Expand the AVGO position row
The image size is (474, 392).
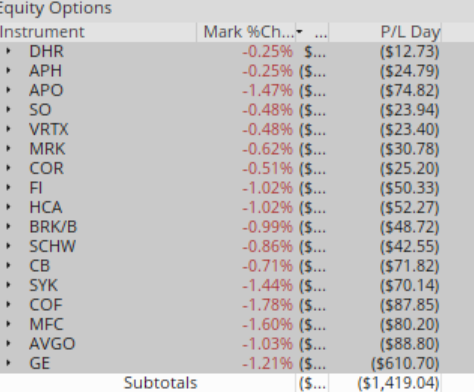tap(8, 343)
